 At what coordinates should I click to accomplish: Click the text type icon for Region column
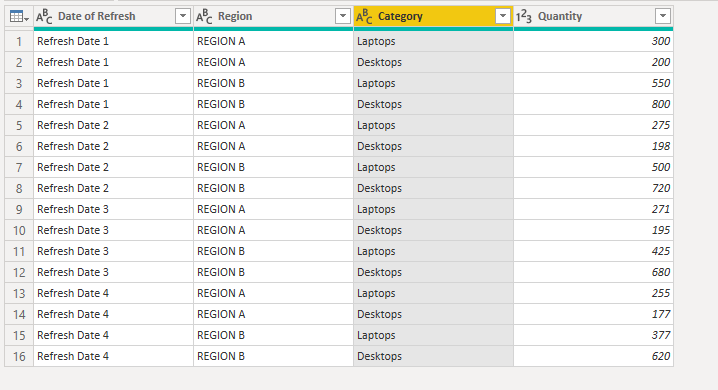pyautogui.click(x=204, y=16)
